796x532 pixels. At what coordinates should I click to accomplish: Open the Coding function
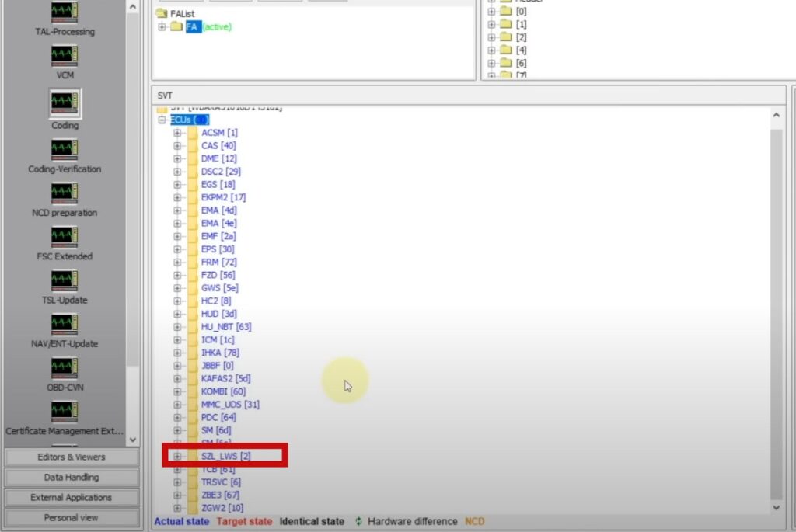[65, 100]
